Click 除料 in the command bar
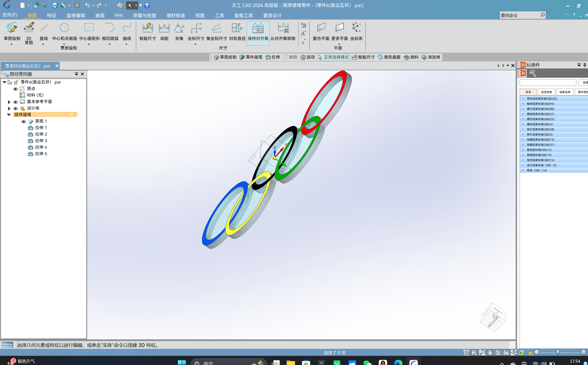The width and height of the screenshot is (588, 365). point(411,57)
